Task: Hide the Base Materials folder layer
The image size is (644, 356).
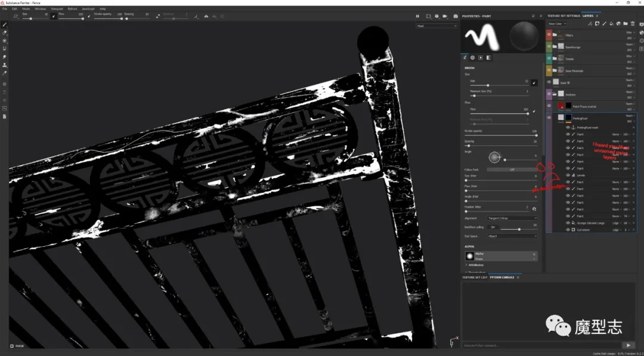Action: pyautogui.click(x=549, y=70)
